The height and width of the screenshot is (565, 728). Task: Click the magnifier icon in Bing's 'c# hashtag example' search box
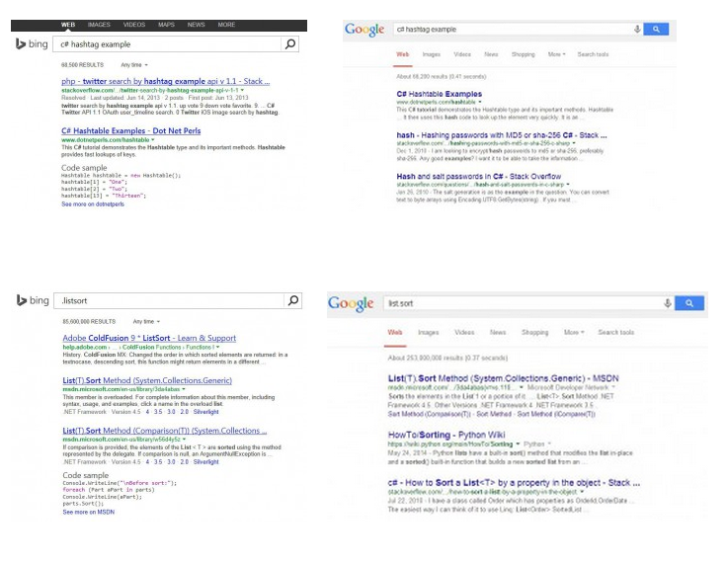[290, 44]
